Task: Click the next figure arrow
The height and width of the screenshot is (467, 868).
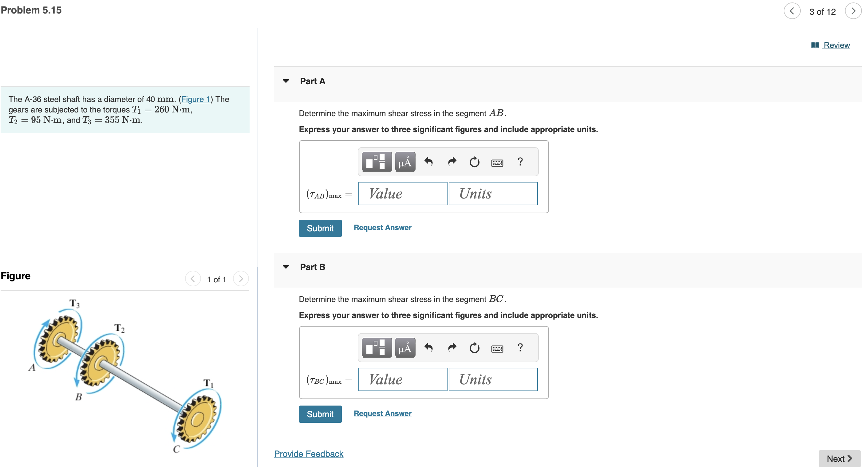Action: tap(241, 279)
